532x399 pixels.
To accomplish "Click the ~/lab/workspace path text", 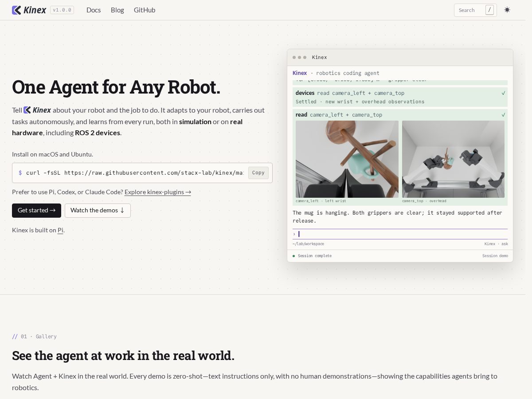I will coord(308,244).
